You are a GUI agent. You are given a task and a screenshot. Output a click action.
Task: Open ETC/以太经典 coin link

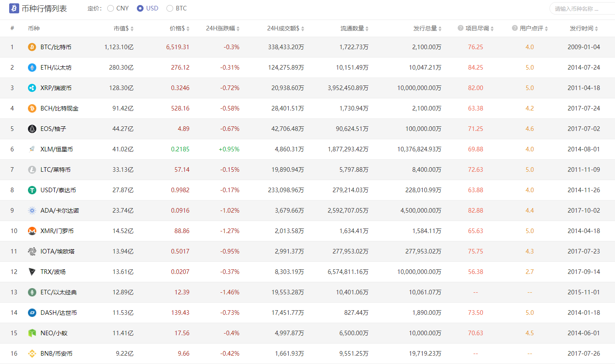click(x=58, y=292)
